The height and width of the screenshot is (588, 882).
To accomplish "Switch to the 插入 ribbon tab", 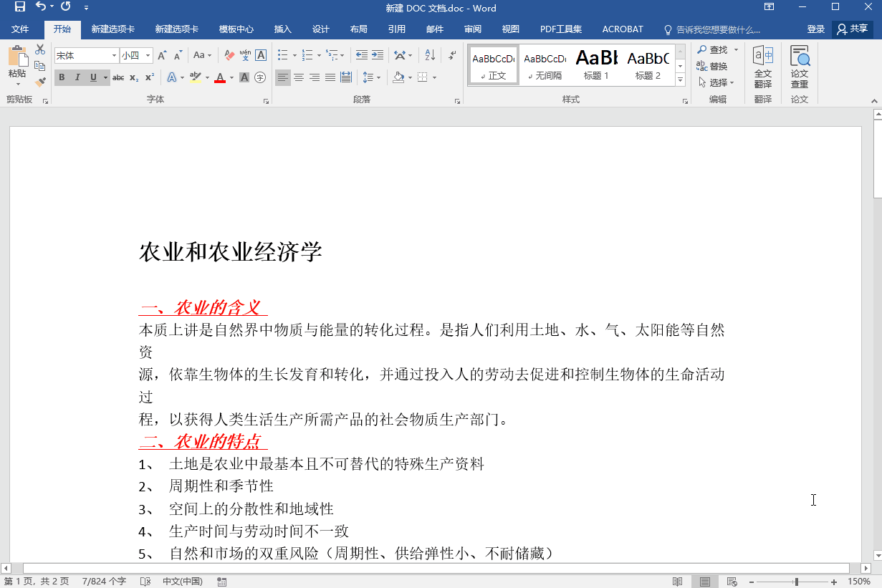I will click(282, 29).
